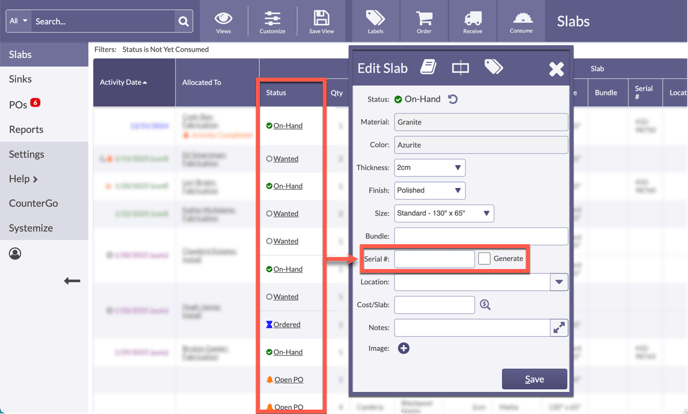Click the split slab icon in Edit Slab

[x=460, y=68]
